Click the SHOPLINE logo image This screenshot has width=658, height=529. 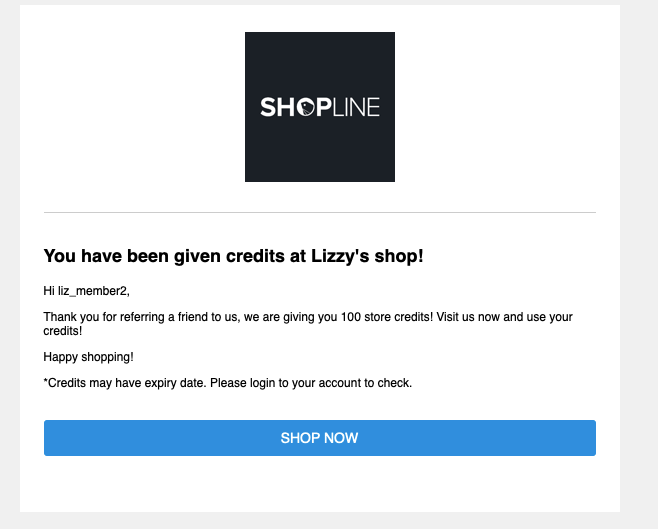pyautogui.click(x=320, y=107)
